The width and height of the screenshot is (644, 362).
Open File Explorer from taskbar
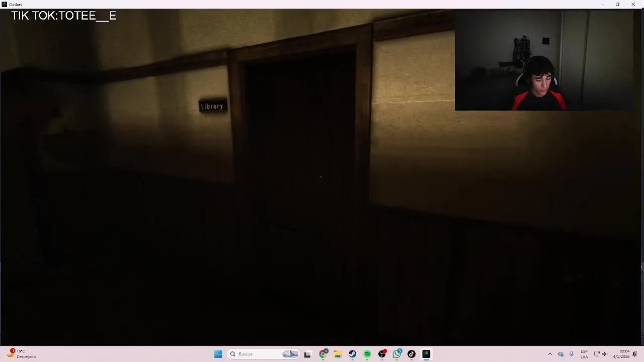pos(338,354)
